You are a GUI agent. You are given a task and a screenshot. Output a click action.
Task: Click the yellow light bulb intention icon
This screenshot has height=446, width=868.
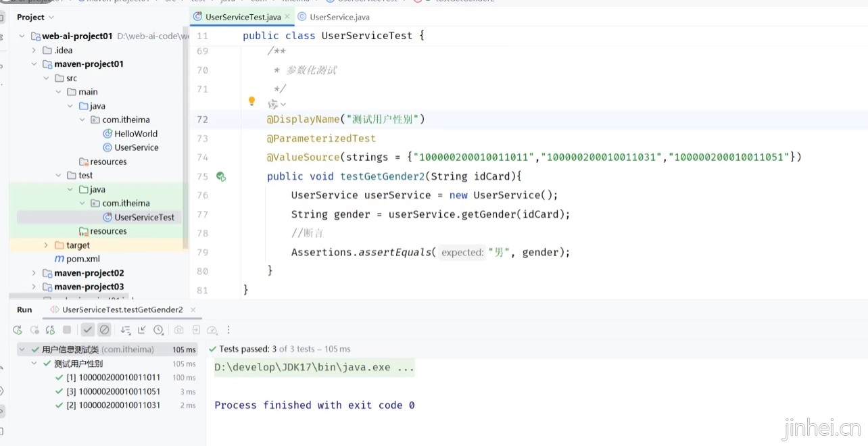(251, 101)
